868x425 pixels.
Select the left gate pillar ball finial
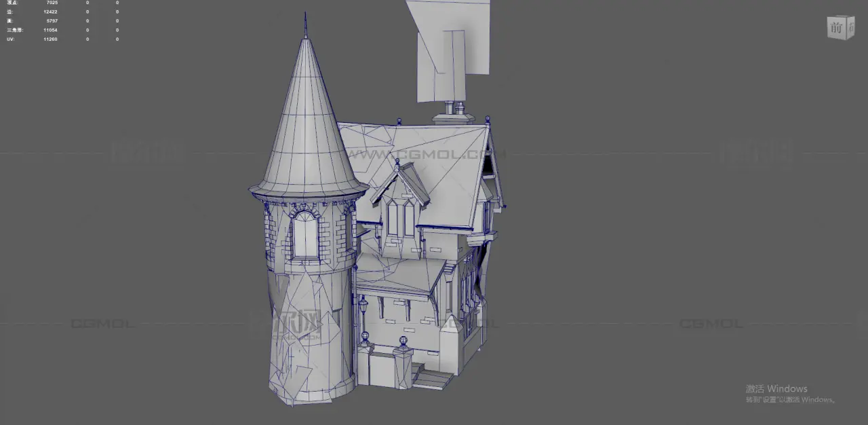[365, 336]
